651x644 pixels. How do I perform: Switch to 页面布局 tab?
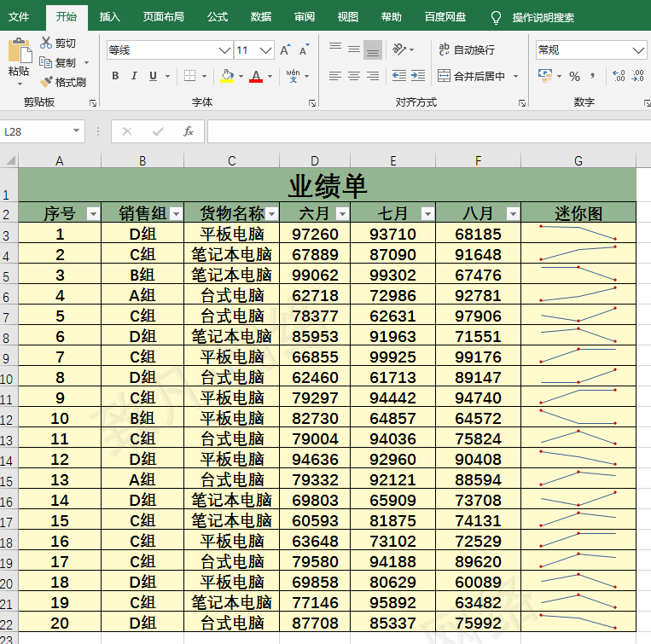click(163, 17)
